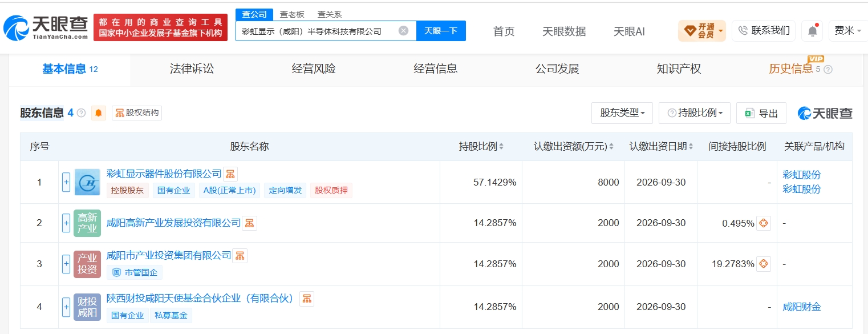Click help icon beside 历史信息 tab
Viewport: 868px width, 334px height.
(x=828, y=70)
